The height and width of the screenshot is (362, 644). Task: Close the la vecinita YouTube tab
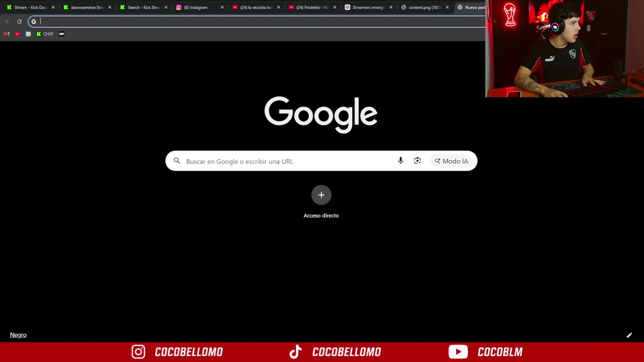278,8
